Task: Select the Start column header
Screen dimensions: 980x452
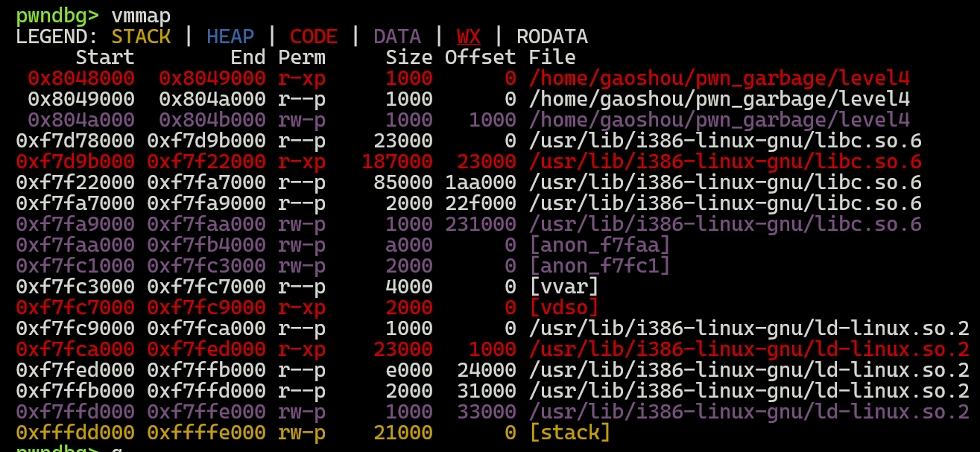Action: [x=105, y=57]
